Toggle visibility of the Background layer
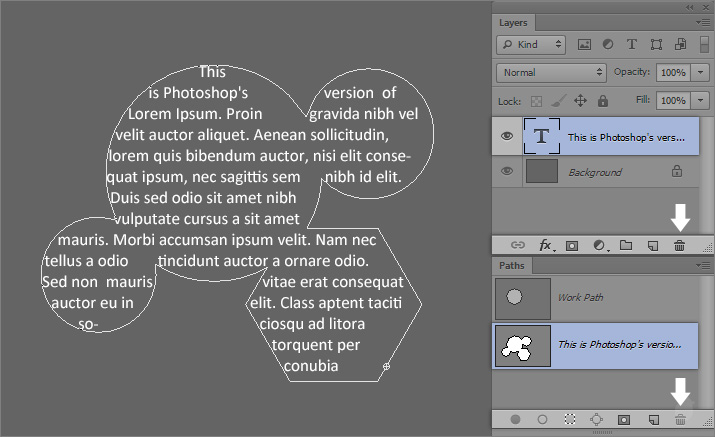 click(507, 172)
